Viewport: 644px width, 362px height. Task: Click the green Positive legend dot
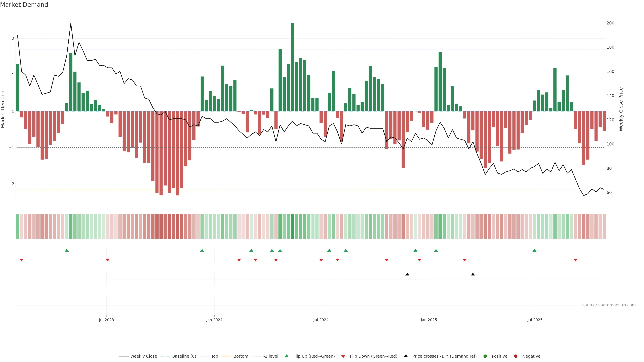click(x=485, y=356)
